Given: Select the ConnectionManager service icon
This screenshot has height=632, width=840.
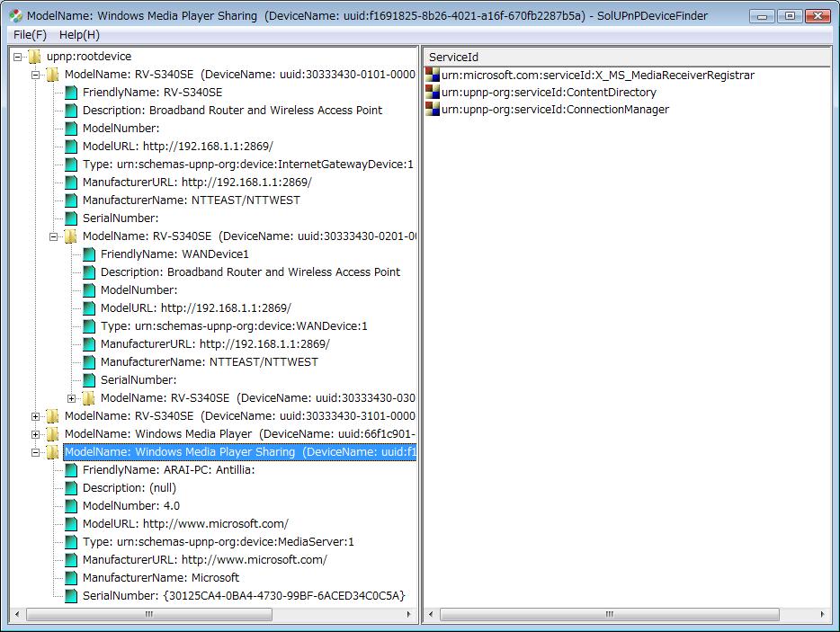Looking at the screenshot, I should [433, 110].
